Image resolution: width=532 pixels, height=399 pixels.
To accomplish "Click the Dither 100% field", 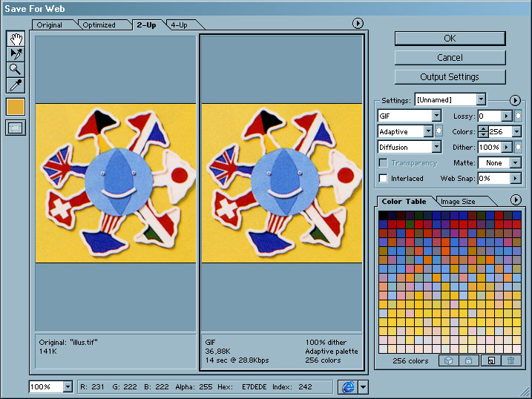I will tap(490, 147).
